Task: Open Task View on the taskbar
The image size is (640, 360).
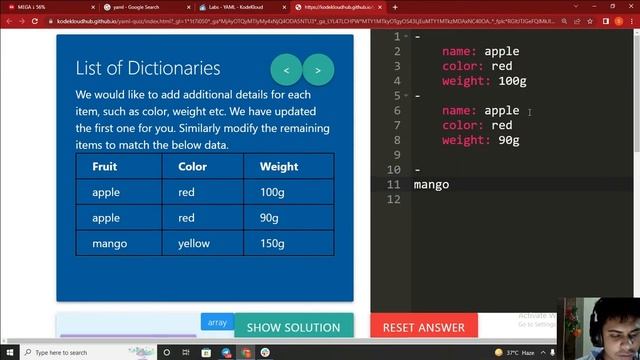Action: point(186,352)
